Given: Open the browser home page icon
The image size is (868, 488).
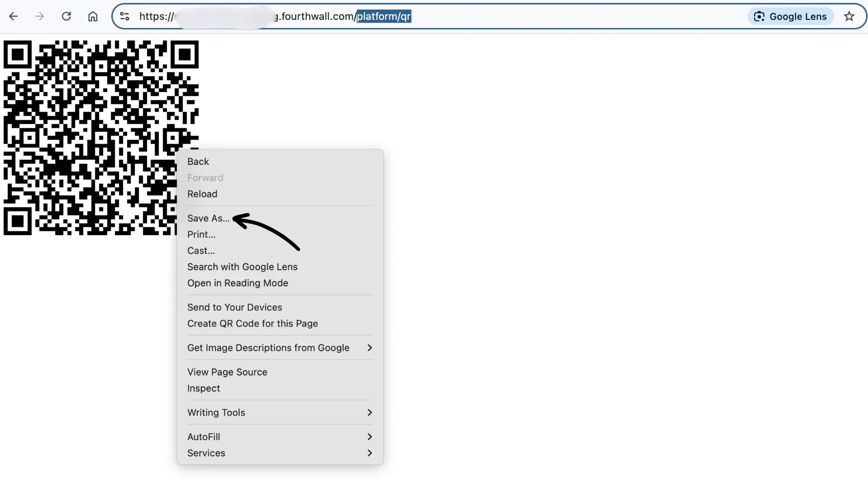Looking at the screenshot, I should coord(93,16).
